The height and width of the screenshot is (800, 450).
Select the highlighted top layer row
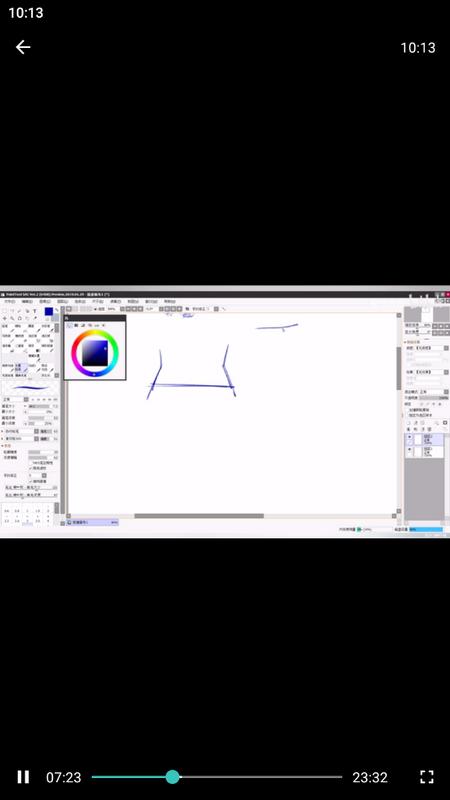point(424,439)
